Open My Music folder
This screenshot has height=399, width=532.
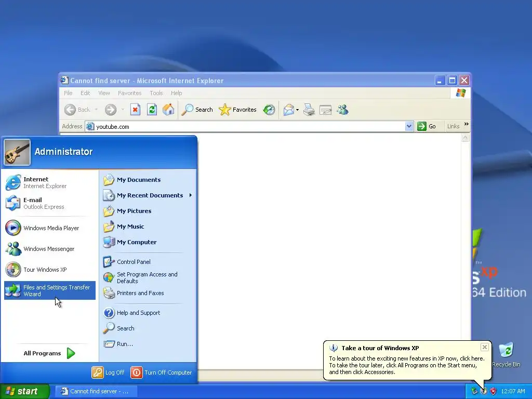[x=148, y=227]
